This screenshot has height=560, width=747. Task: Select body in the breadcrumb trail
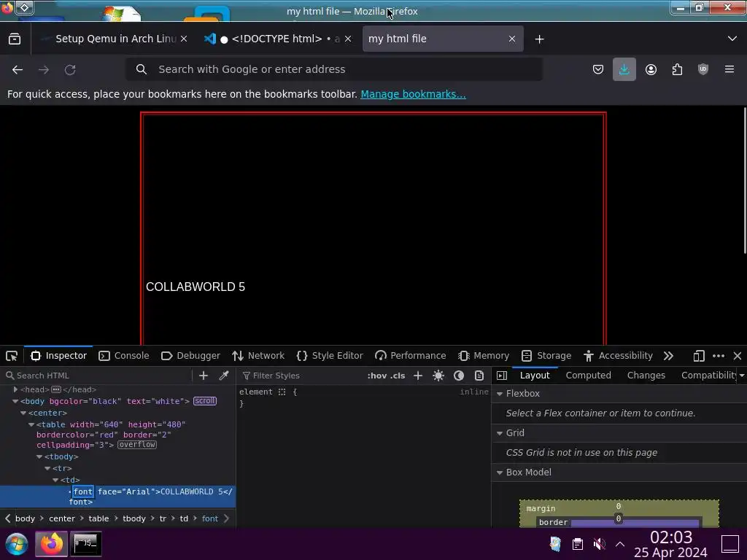point(25,518)
